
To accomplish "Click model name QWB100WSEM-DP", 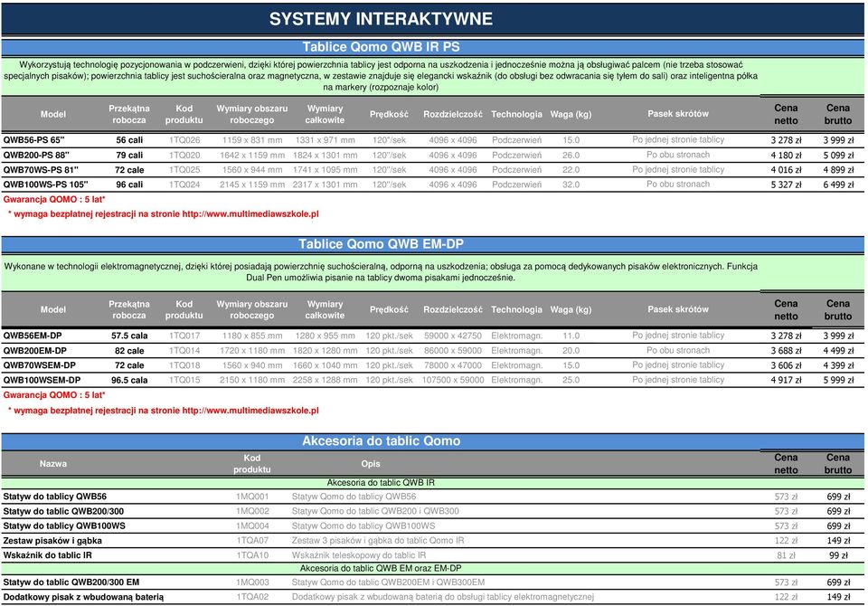I will pyautogui.click(x=42, y=380).
